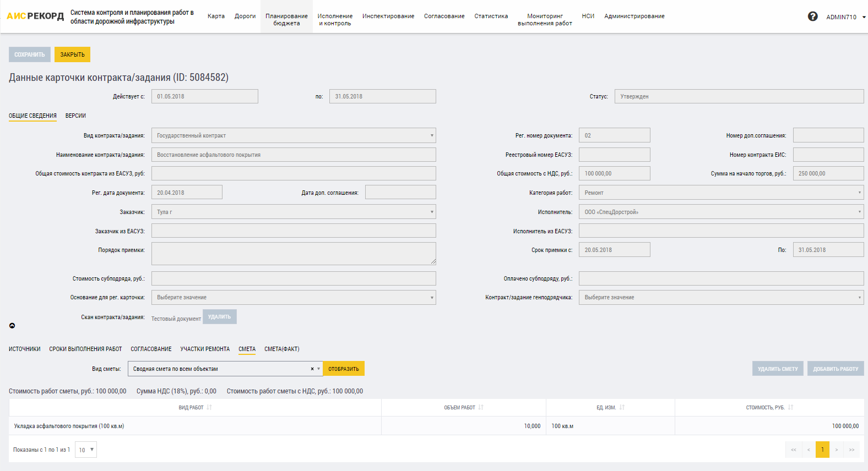
Task: Click the Закрыть button
Action: pos(72,54)
